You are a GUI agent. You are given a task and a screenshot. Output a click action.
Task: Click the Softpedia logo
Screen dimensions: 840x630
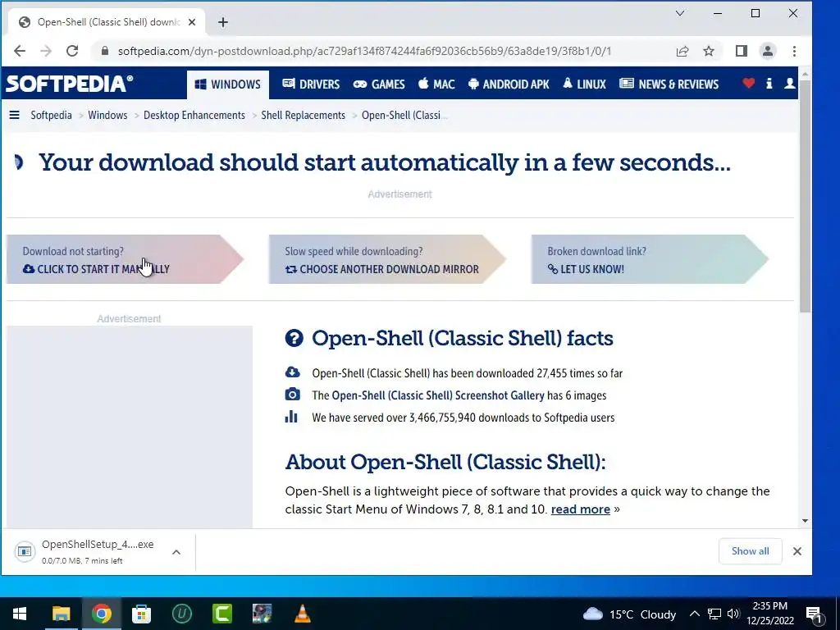(69, 84)
